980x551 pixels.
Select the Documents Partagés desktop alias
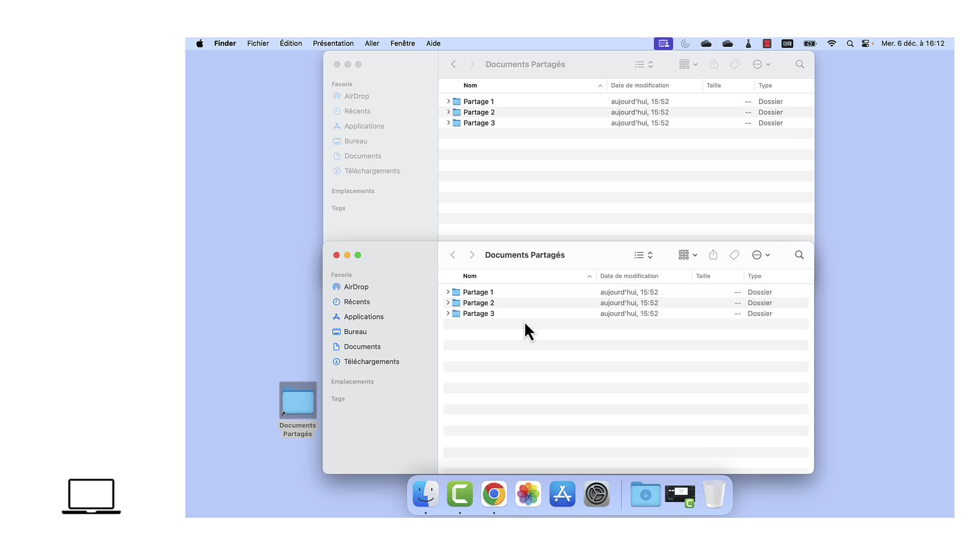(x=298, y=401)
